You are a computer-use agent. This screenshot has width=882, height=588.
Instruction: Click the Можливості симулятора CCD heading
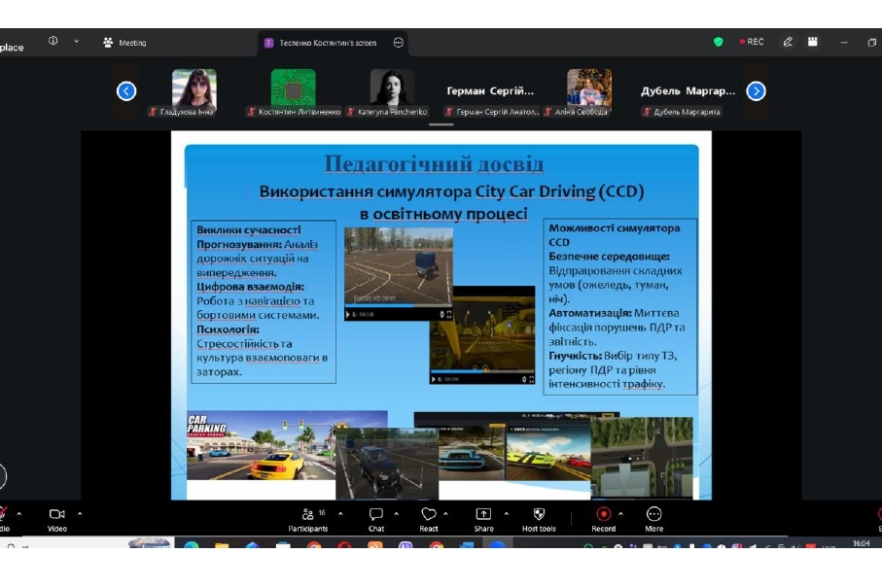click(x=615, y=235)
